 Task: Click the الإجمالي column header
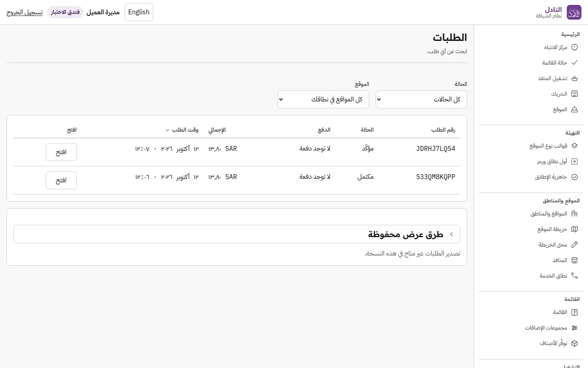217,130
